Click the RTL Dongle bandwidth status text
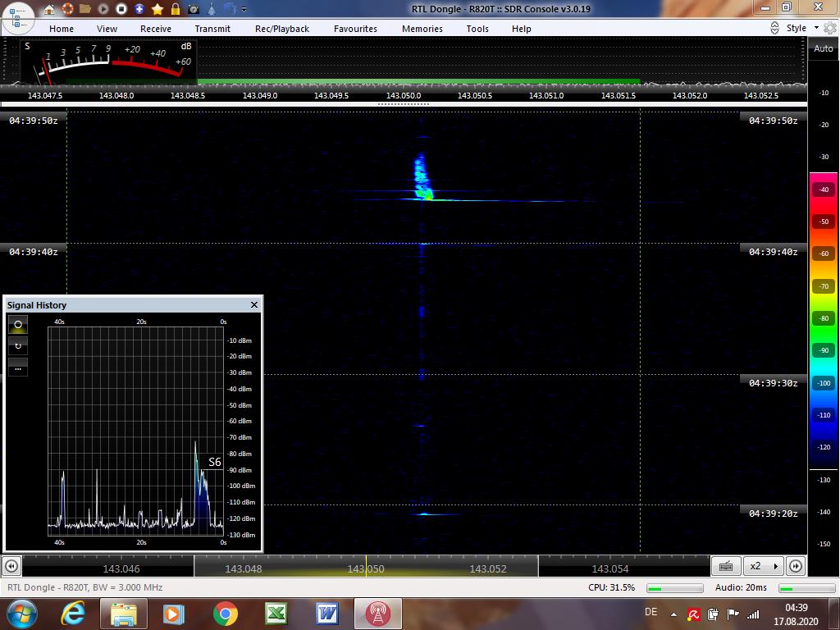Image resolution: width=840 pixels, height=630 pixels. (84, 587)
